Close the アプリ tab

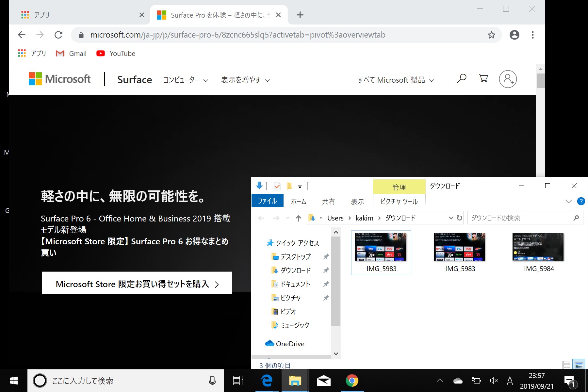click(x=142, y=15)
